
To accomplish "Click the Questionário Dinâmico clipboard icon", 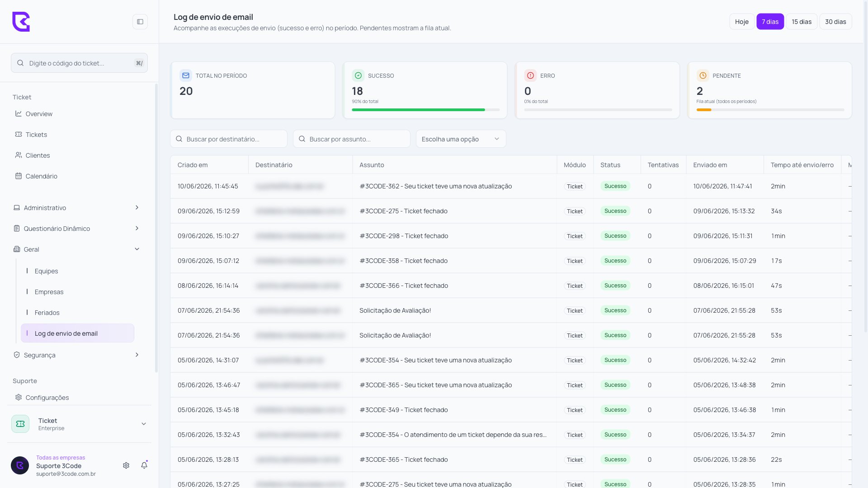I will pos(17,229).
